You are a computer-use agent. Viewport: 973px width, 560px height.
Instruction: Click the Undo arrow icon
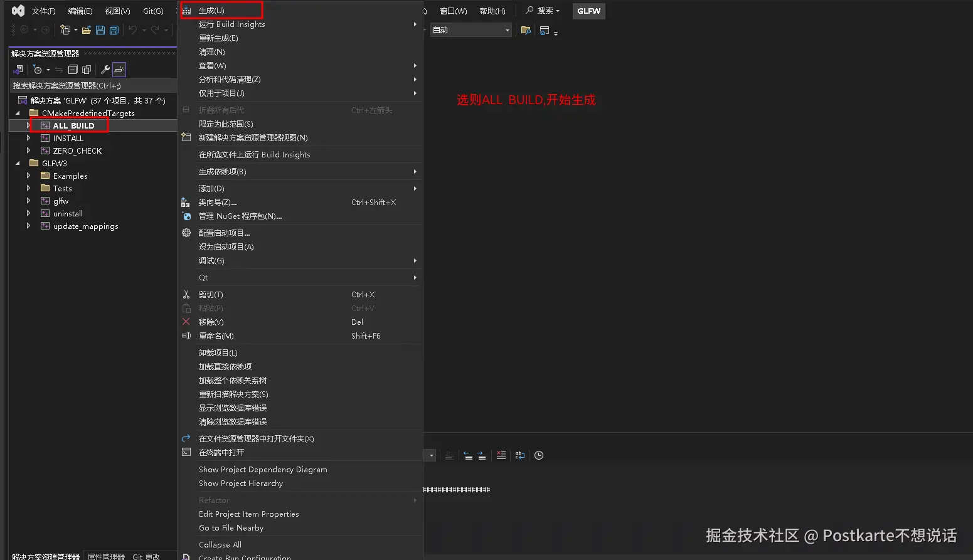click(132, 29)
